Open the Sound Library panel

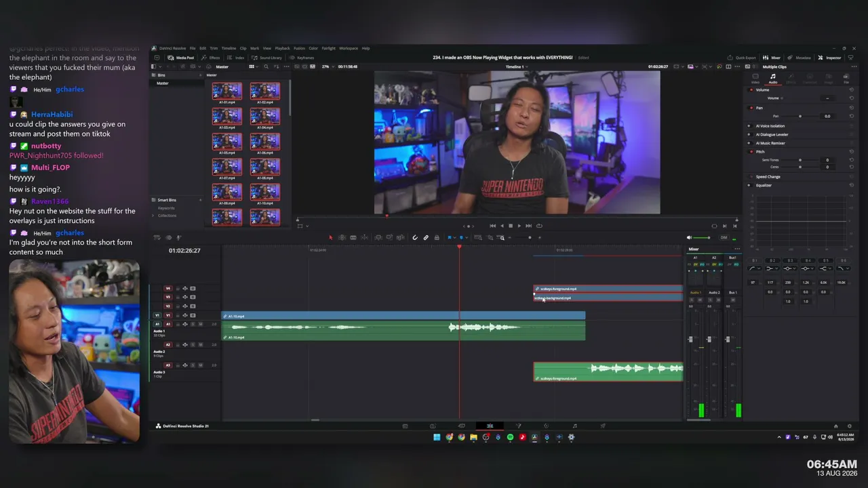click(267, 58)
